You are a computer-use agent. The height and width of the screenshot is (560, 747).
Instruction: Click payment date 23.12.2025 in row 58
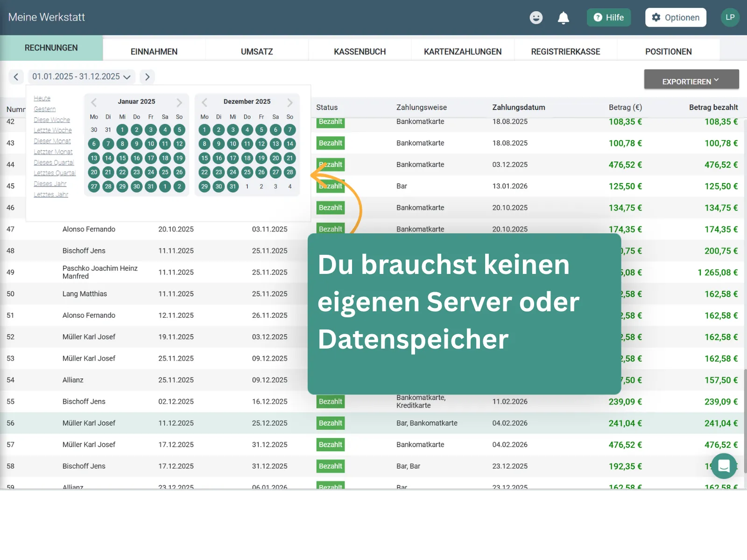(510, 466)
